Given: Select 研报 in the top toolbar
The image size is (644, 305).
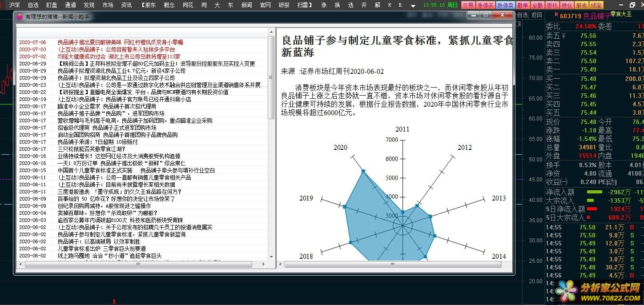Looking at the screenshot, I should [284, 5].
